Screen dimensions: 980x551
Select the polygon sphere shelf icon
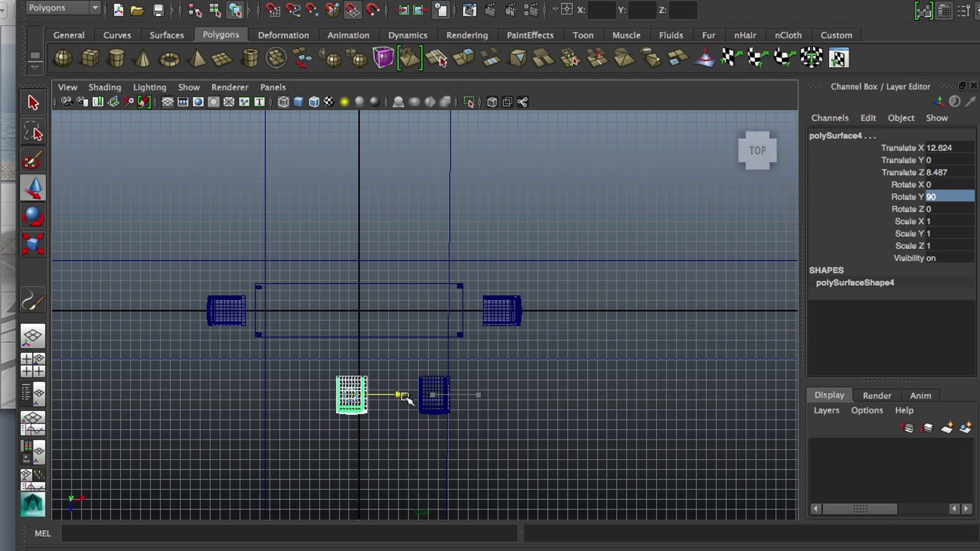[63, 58]
